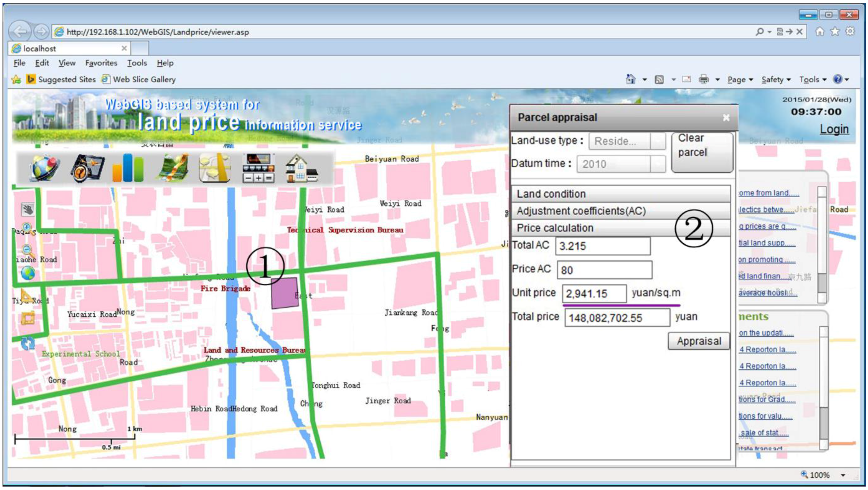Screen dimensions: 868x490
Task: Close the Parcel appraisal panel
Action: coord(726,117)
